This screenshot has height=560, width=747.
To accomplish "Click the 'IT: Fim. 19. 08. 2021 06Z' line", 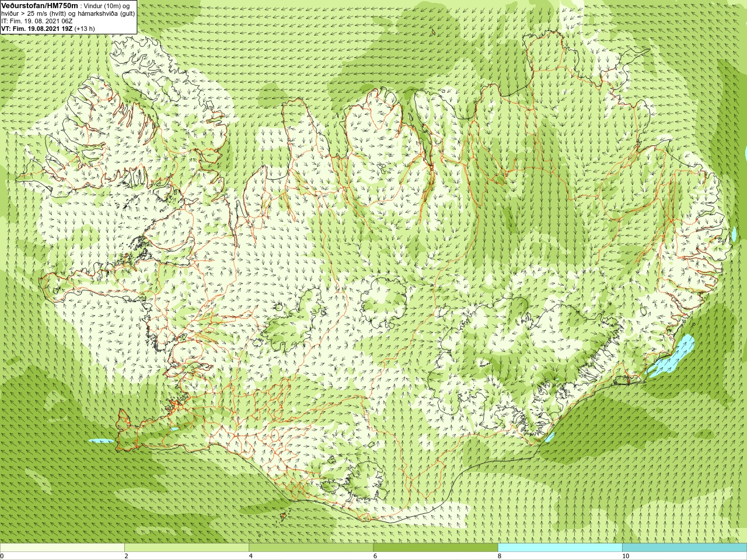I will [x=37, y=21].
